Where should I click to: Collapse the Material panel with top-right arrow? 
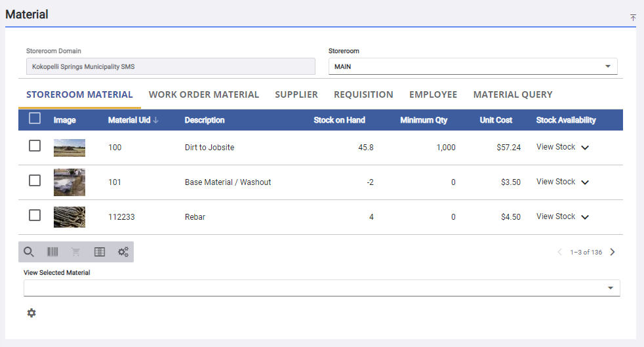[633, 18]
